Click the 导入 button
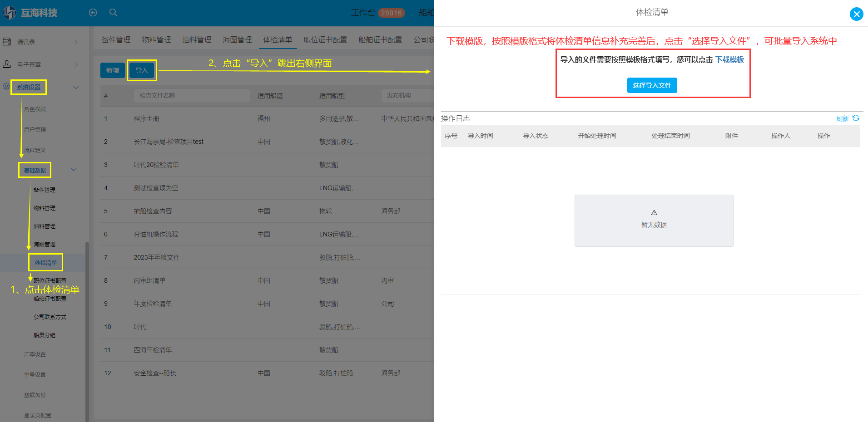 142,70
